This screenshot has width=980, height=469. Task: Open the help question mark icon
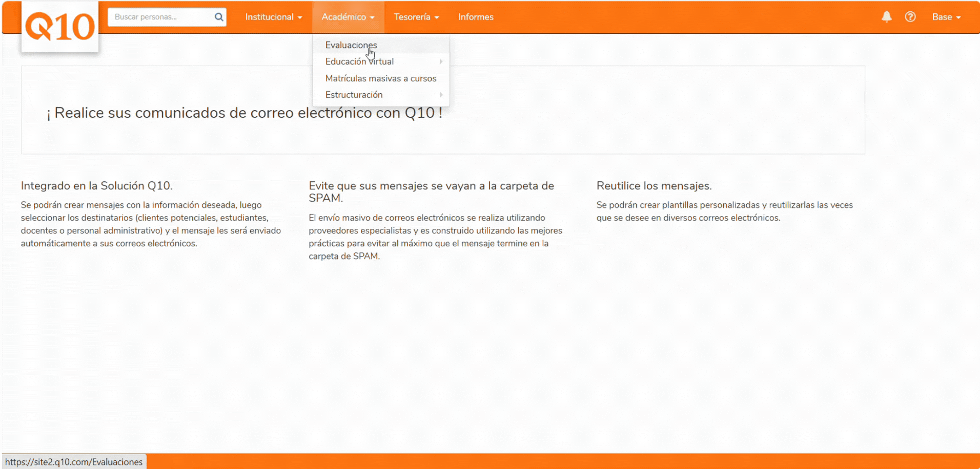coord(910,17)
